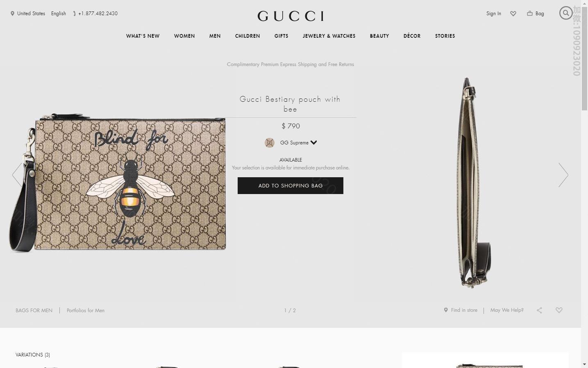Show previous product image arrow
This screenshot has width=588, height=368.
pyautogui.click(x=17, y=175)
